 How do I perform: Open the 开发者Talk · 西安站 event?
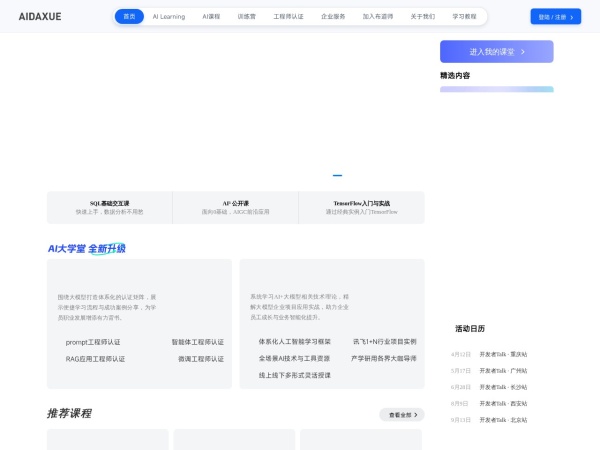(x=503, y=404)
